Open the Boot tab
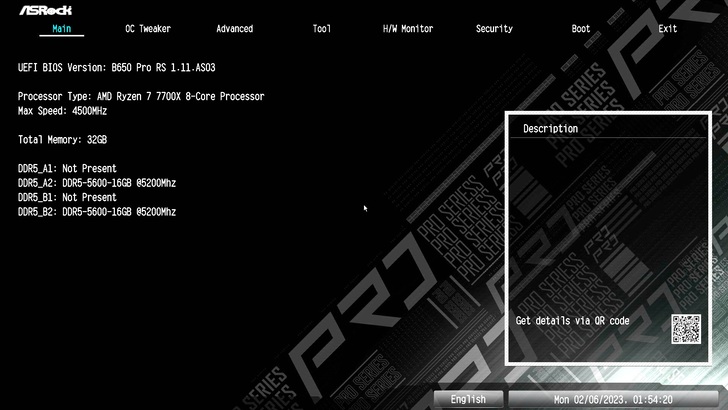The width and height of the screenshot is (728, 410). tap(581, 29)
